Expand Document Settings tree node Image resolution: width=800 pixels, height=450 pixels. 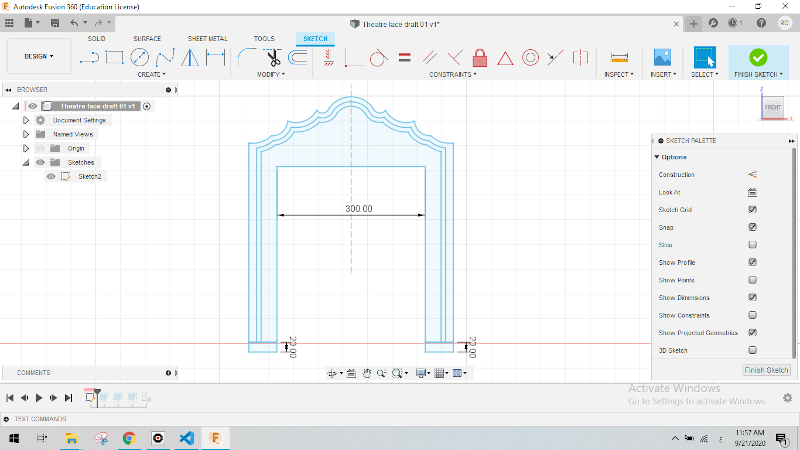coord(26,120)
